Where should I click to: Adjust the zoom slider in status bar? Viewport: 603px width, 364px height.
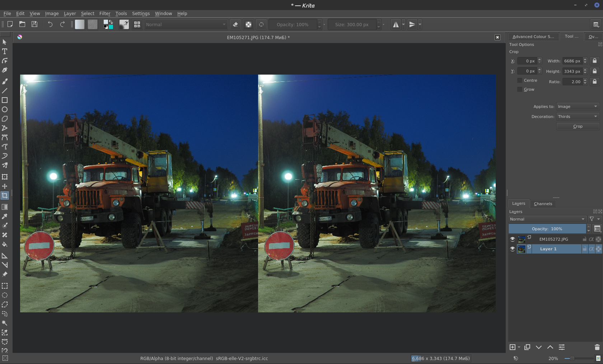click(x=579, y=358)
